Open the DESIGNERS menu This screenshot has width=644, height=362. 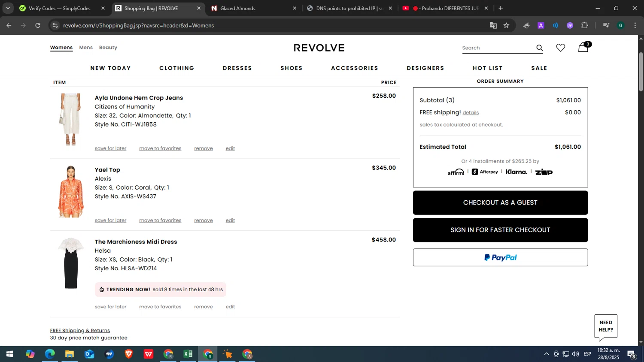coord(425,68)
